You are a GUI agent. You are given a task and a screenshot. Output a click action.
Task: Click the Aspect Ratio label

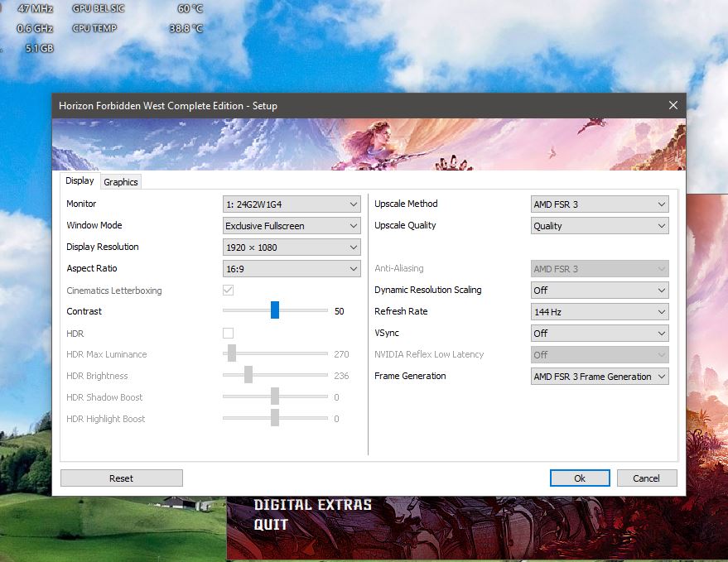[92, 268]
